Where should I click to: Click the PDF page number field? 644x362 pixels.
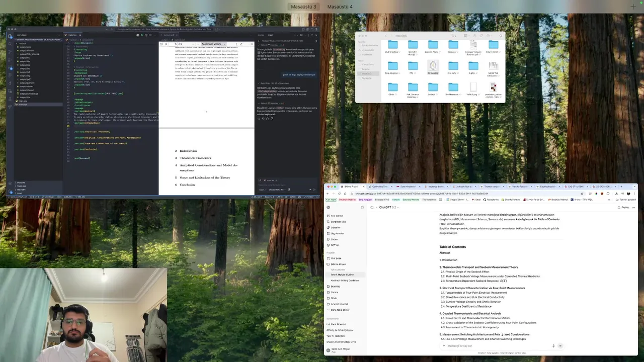pos(174,44)
